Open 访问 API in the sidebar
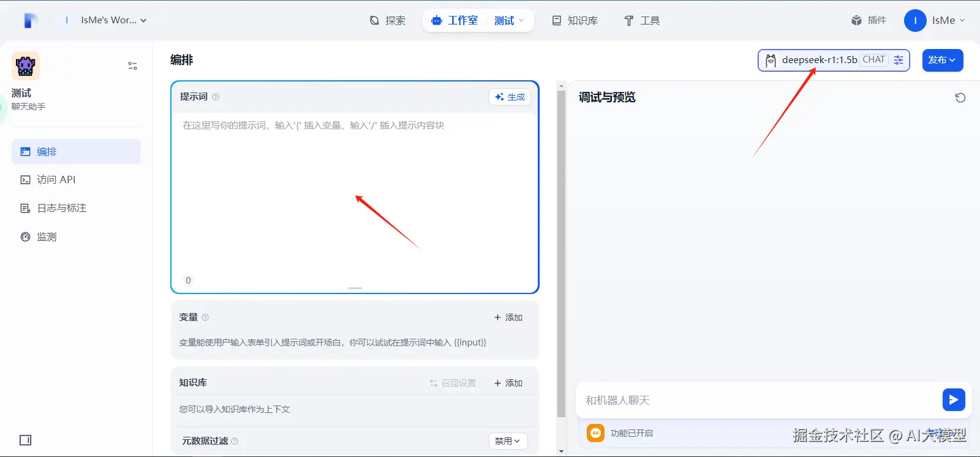 click(76, 179)
